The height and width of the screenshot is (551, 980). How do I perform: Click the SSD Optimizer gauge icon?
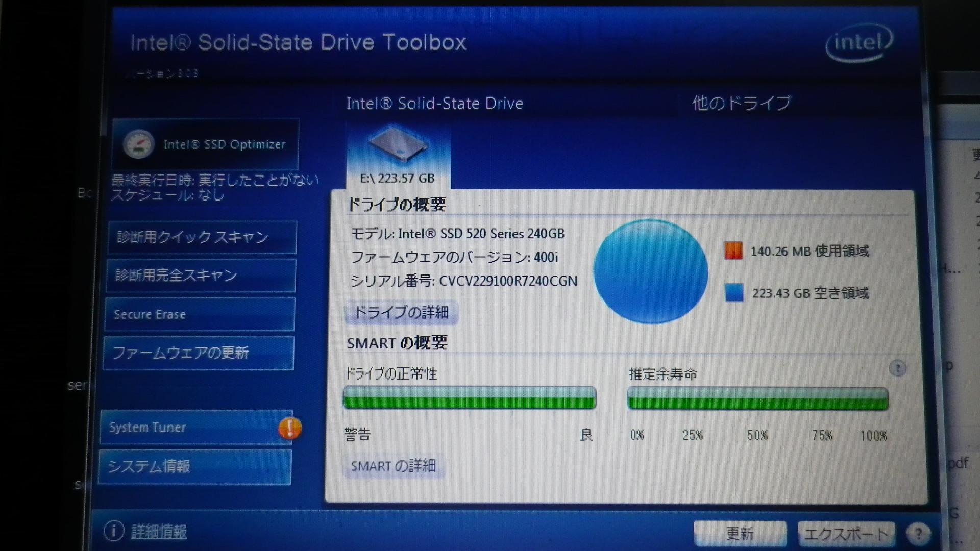138,144
